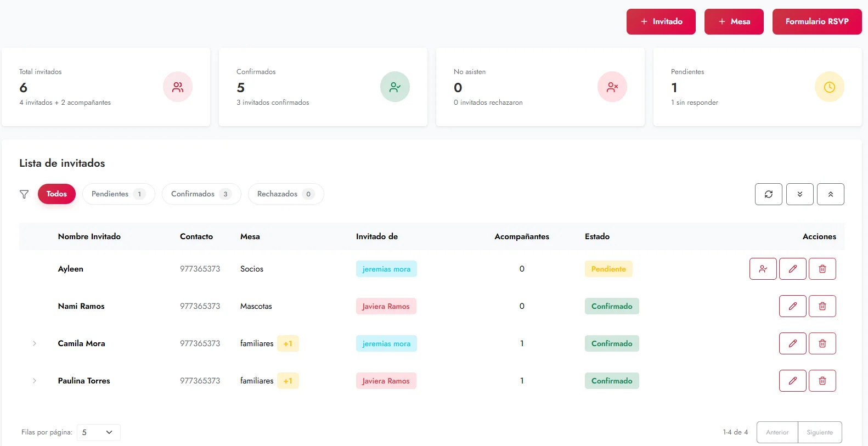
Task: Expand Camila Mora's row
Action: (x=35, y=343)
